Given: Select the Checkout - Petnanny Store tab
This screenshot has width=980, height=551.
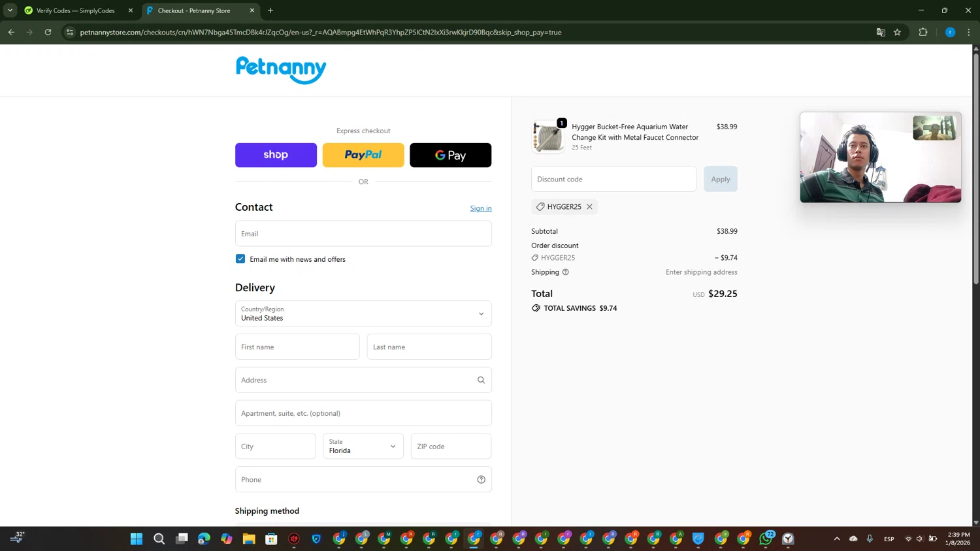Looking at the screenshot, I should click(x=194, y=10).
